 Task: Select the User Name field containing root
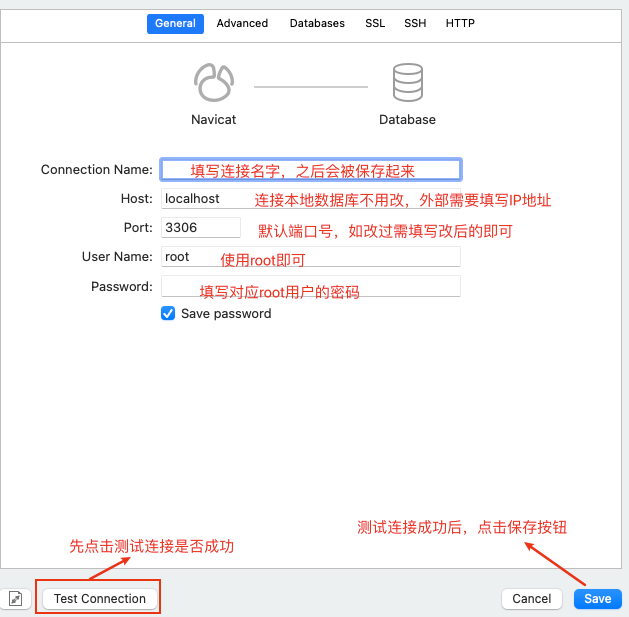(310, 256)
